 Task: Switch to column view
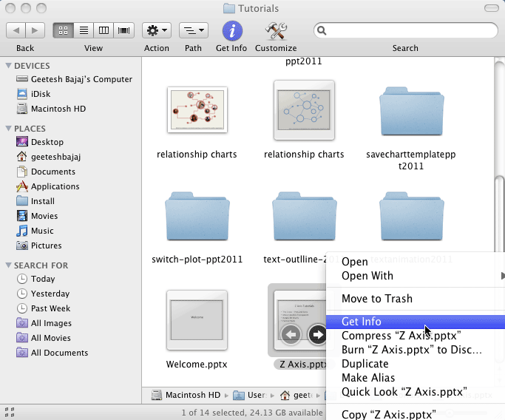pyautogui.click(x=104, y=30)
